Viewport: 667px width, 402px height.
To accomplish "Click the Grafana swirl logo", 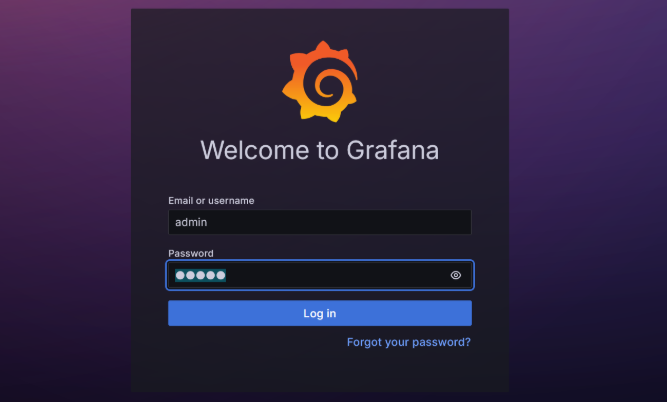I will point(320,81).
